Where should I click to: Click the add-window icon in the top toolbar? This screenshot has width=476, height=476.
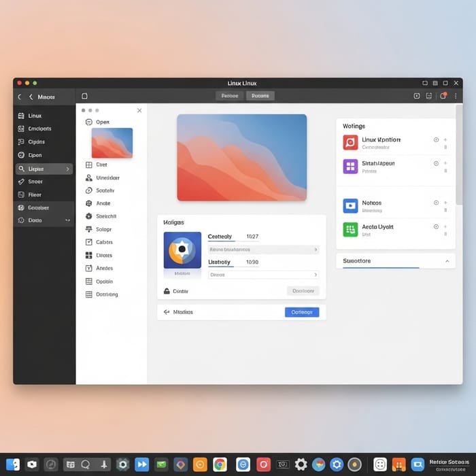(x=416, y=96)
